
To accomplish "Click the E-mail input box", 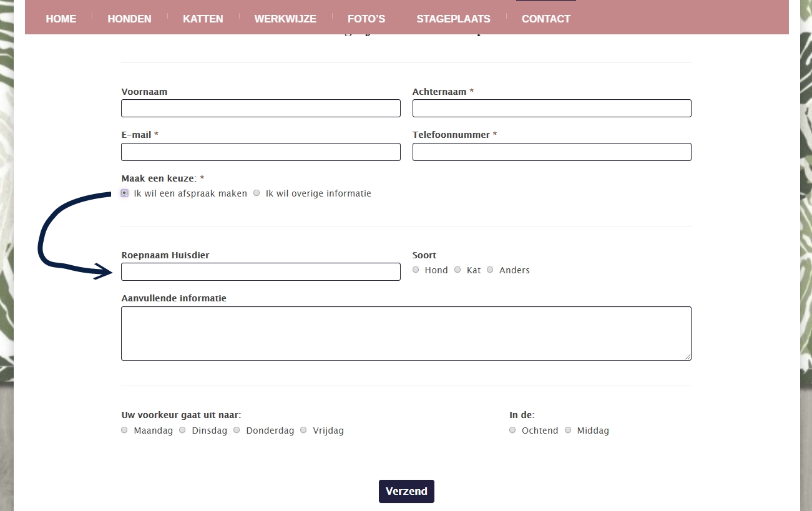I will [260, 152].
